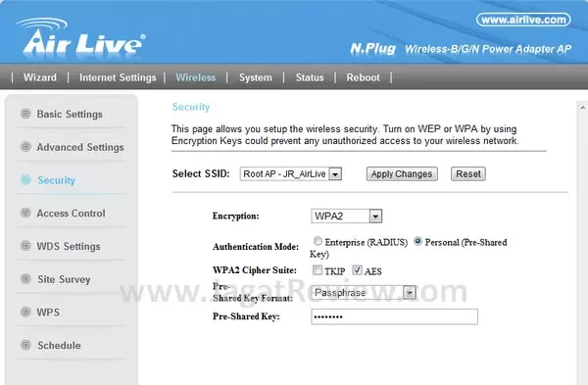Click the Schedule bullet icon
The height and width of the screenshot is (385, 588).
pos(25,345)
